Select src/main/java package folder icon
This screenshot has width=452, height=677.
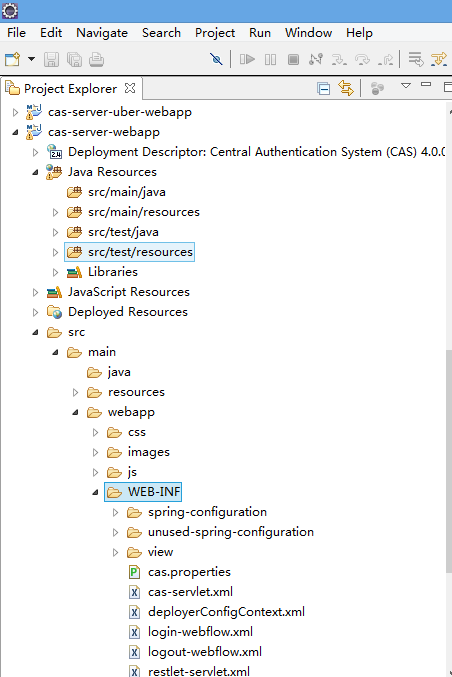[74, 192]
